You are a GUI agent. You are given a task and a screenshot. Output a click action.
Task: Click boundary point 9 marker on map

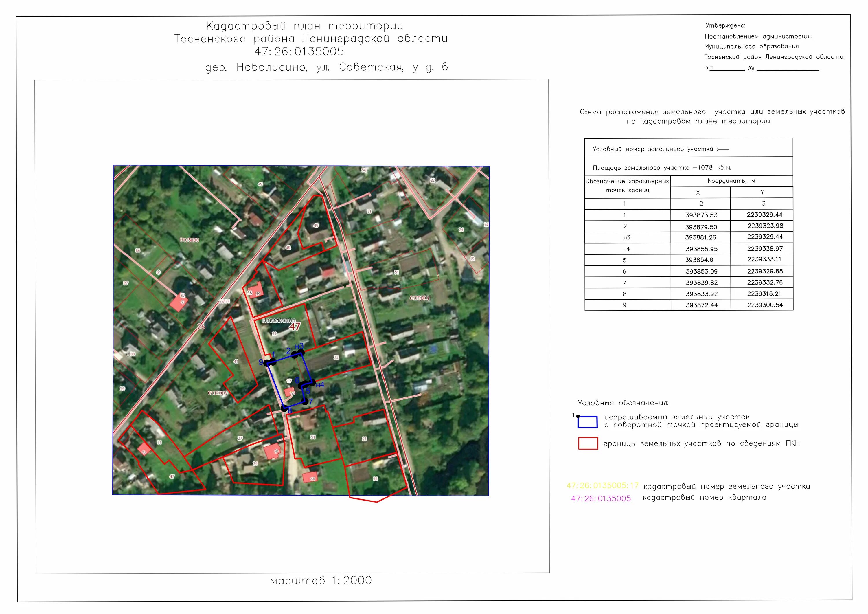[x=267, y=363]
